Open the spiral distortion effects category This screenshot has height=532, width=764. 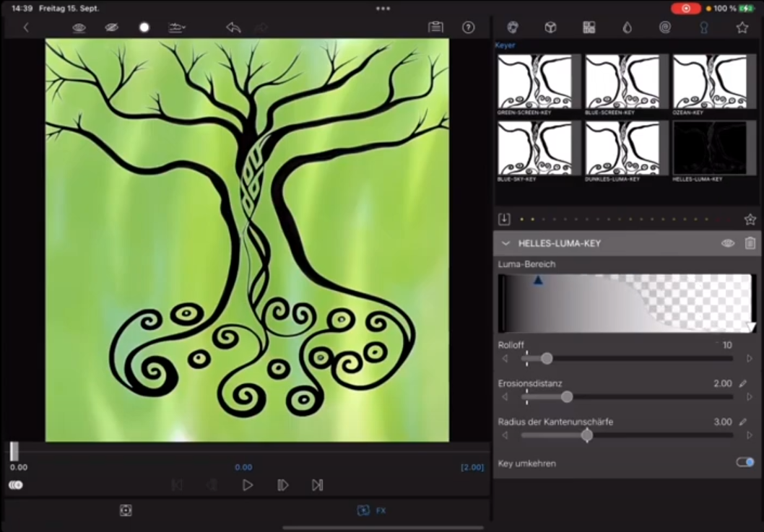click(665, 27)
